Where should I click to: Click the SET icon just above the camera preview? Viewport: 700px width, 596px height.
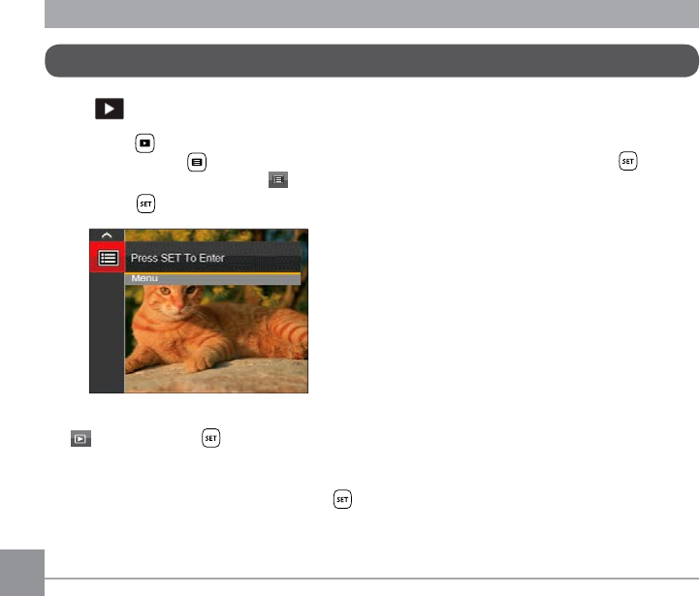[x=145, y=204]
